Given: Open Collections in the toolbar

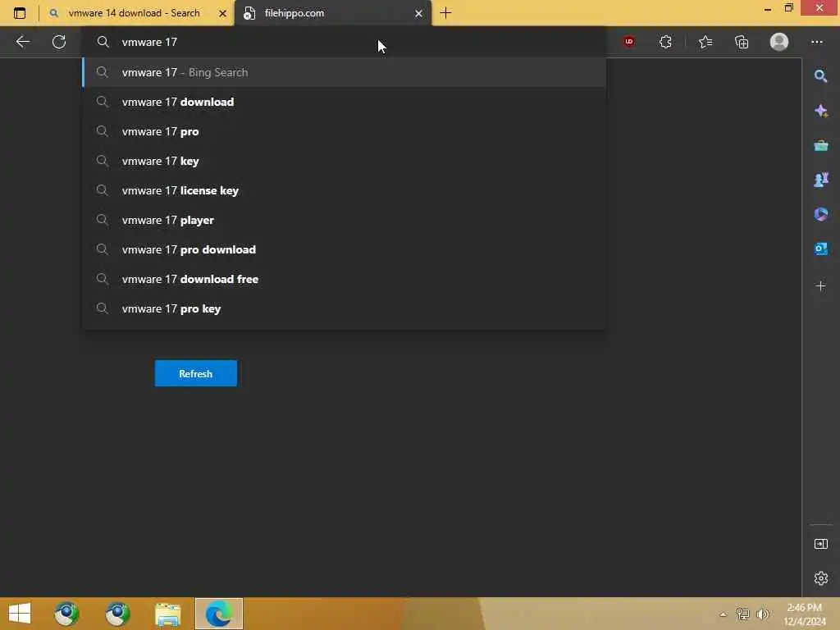Looking at the screenshot, I should (x=742, y=42).
